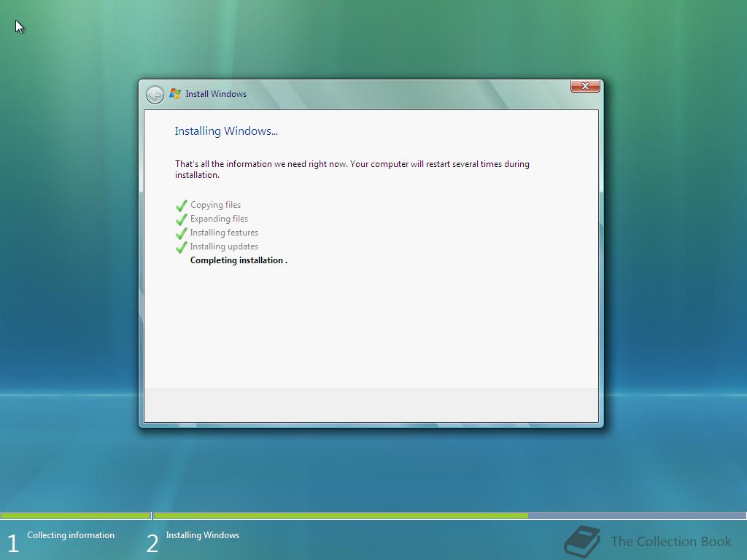Image resolution: width=747 pixels, height=560 pixels.
Task: Click the 'Installing Windows...' heading
Action: click(226, 131)
